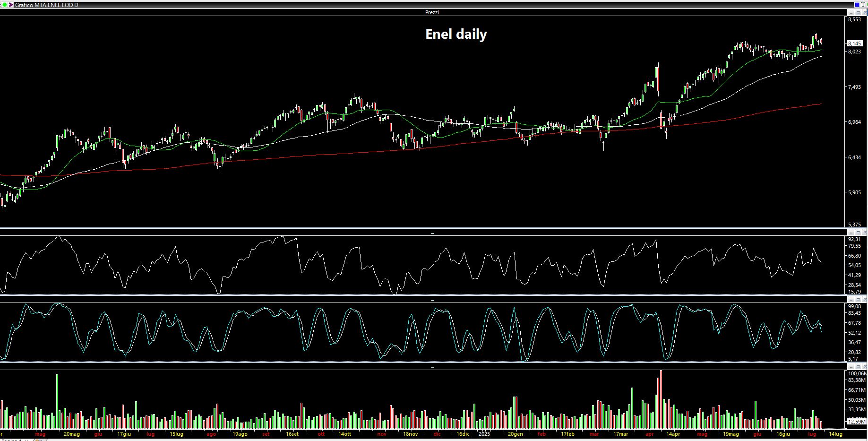Click the current price label 8,145
868x441 pixels.
[x=855, y=43]
